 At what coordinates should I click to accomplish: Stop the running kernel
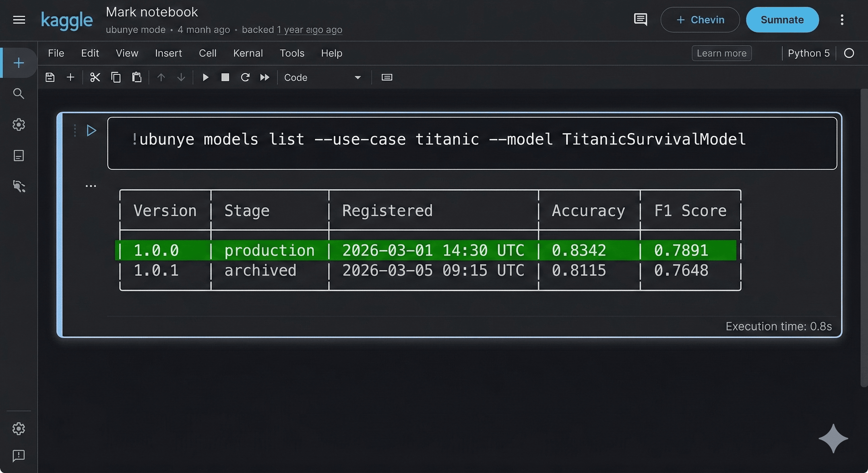coord(225,77)
